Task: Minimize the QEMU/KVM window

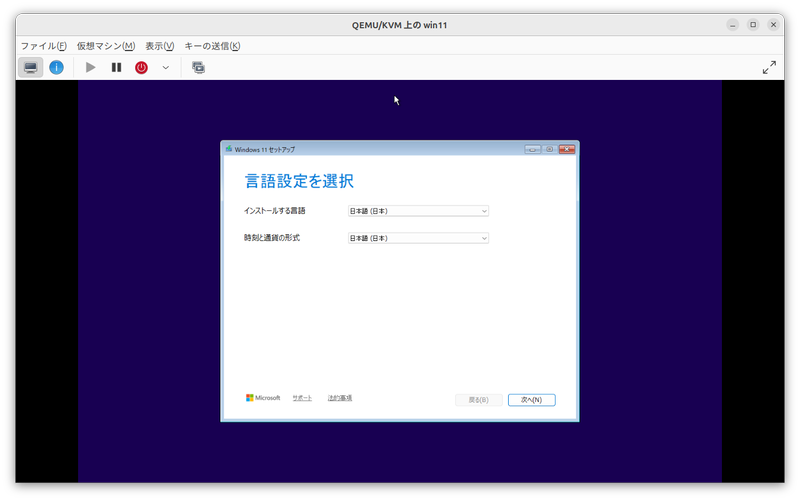Action: [x=733, y=24]
